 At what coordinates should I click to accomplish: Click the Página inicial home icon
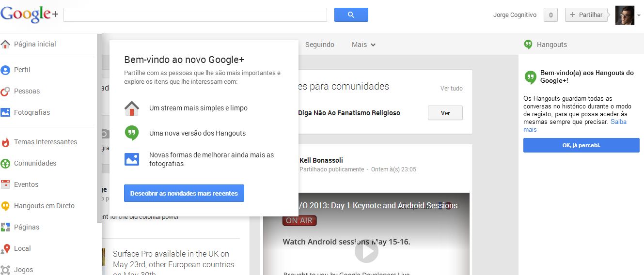point(5,44)
